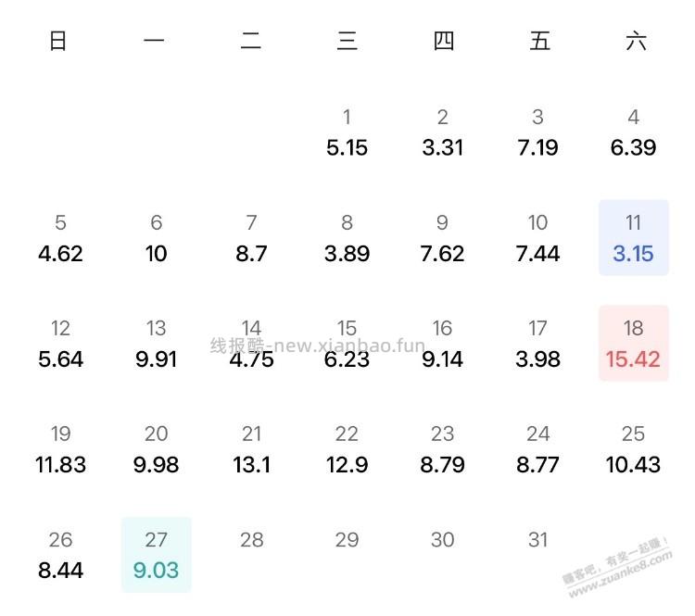Select day 11 highlighted in blue
The width and height of the screenshot is (695, 616).
click(634, 238)
